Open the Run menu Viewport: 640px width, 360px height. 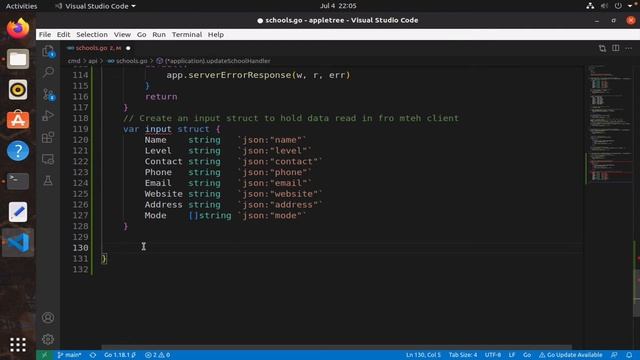click(159, 35)
